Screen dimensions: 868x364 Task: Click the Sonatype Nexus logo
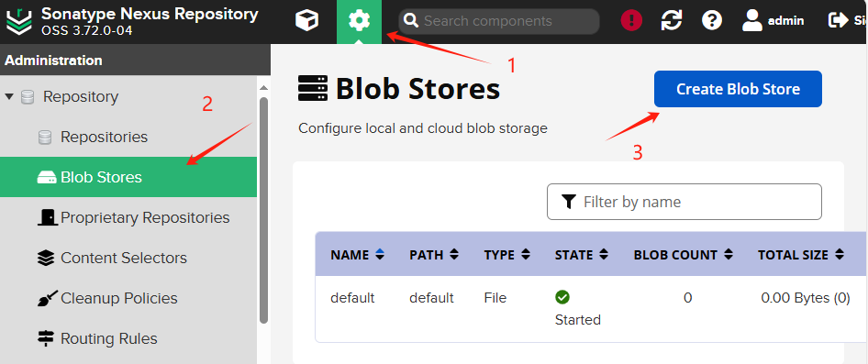pos(19,21)
